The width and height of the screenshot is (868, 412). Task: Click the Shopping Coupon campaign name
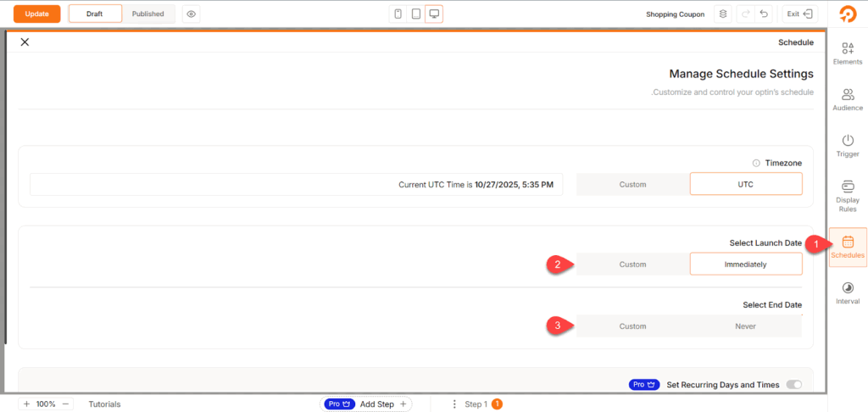tap(676, 14)
